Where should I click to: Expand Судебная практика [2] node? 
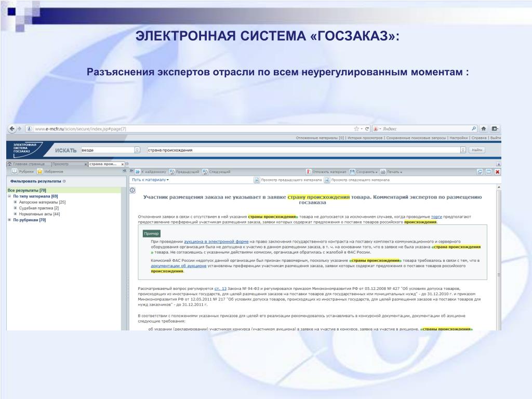point(15,208)
